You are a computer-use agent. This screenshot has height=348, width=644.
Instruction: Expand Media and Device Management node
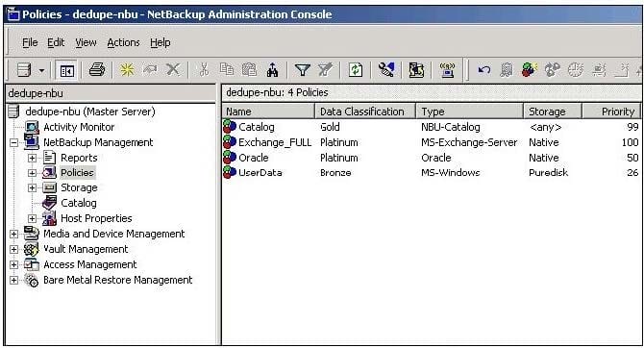pyautogui.click(x=14, y=234)
